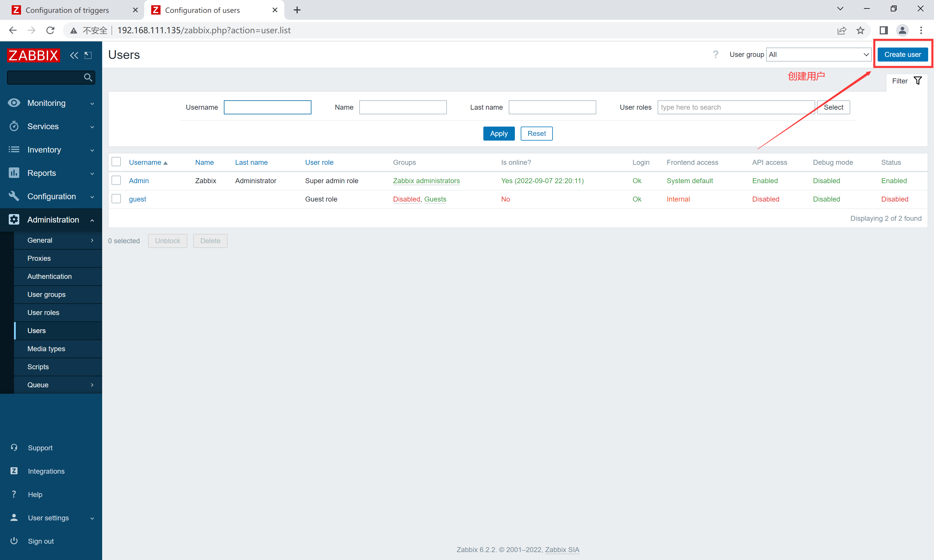Click the Support headset icon
This screenshot has width=934, height=560.
[x=14, y=447]
